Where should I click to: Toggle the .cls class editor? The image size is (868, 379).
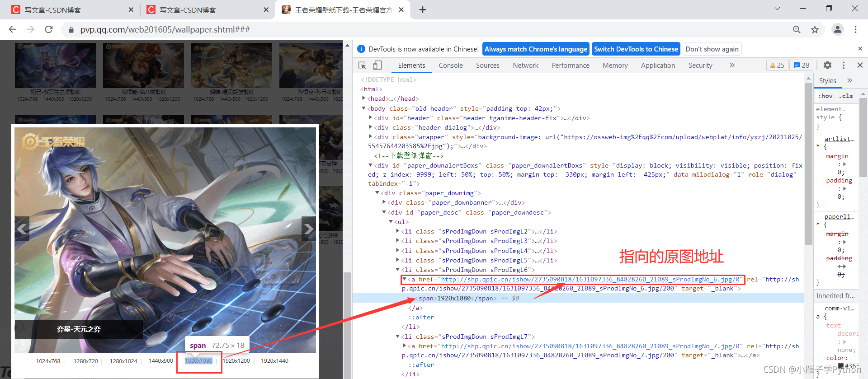846,96
